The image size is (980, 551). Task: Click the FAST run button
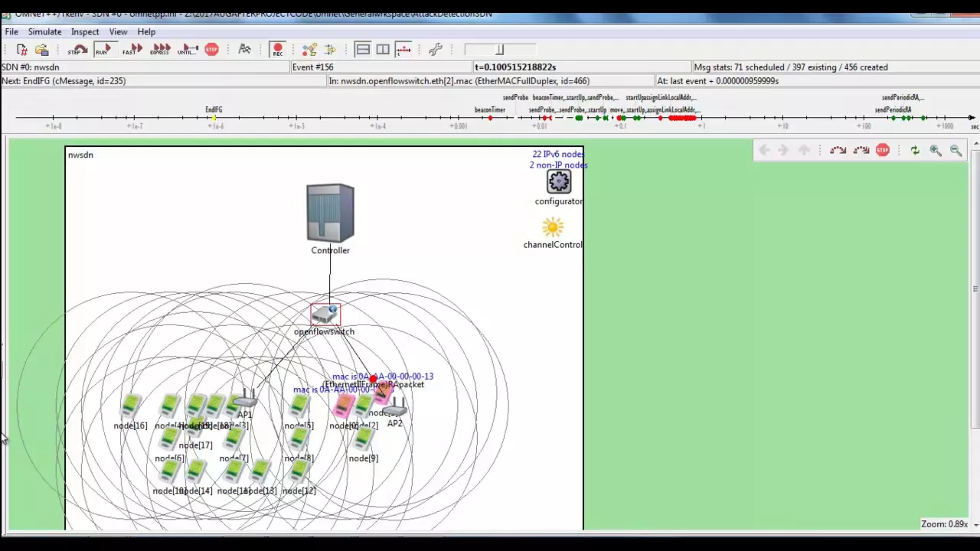point(132,50)
